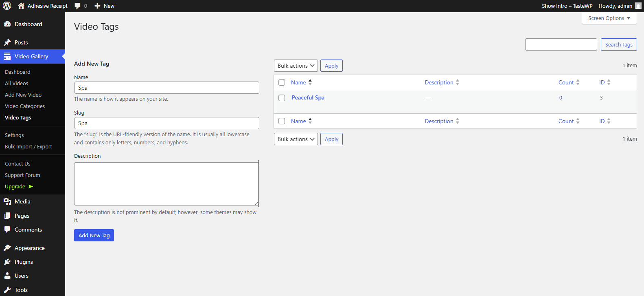Screen dimensions: 644x296
Task: Click the Posts pushpin icon
Action: point(7,42)
